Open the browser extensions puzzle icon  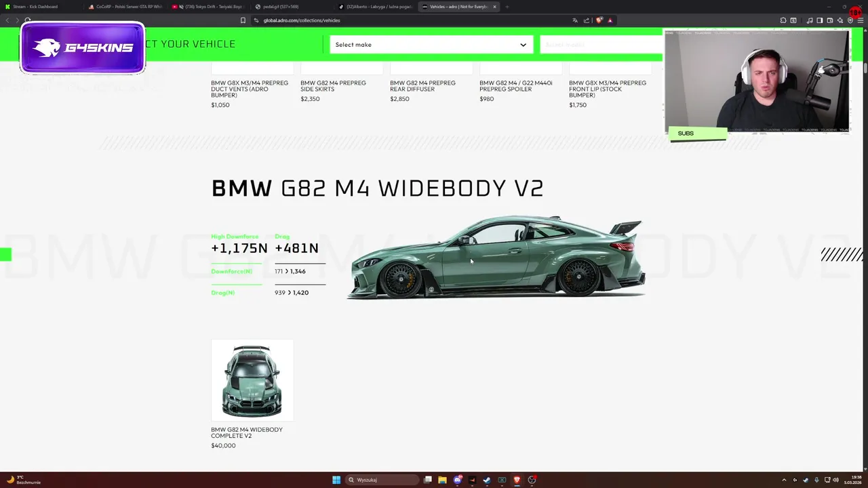783,20
